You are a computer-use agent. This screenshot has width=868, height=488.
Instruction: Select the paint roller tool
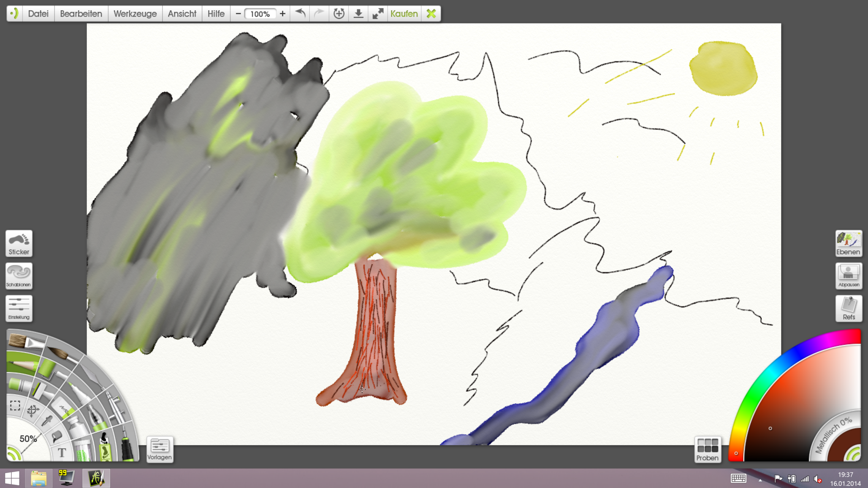point(48,368)
